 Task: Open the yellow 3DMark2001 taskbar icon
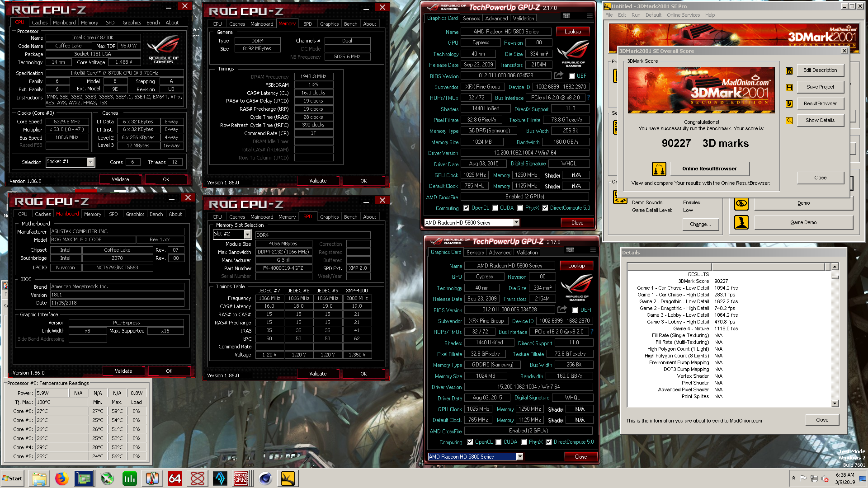pos(288,479)
